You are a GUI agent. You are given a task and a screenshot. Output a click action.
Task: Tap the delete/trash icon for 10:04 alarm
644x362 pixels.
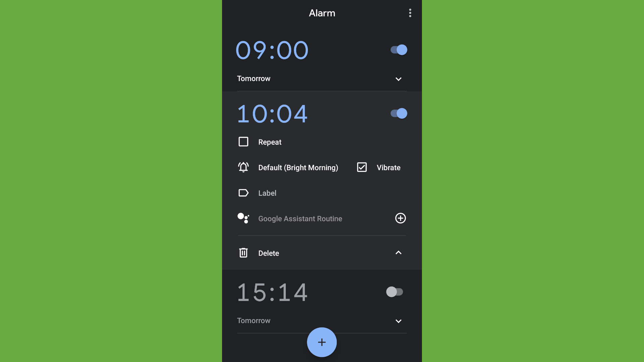tap(243, 253)
